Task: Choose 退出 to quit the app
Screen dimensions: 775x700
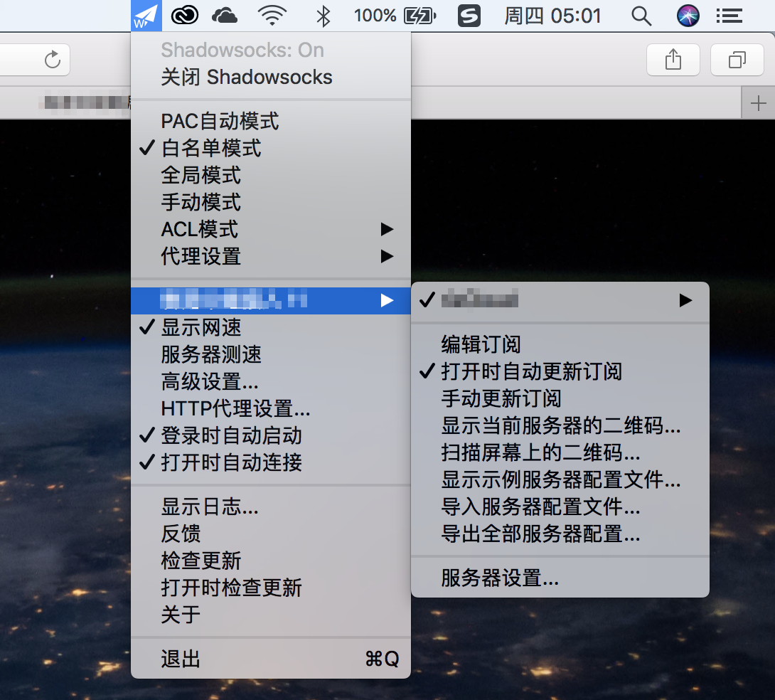Action: (x=271, y=659)
